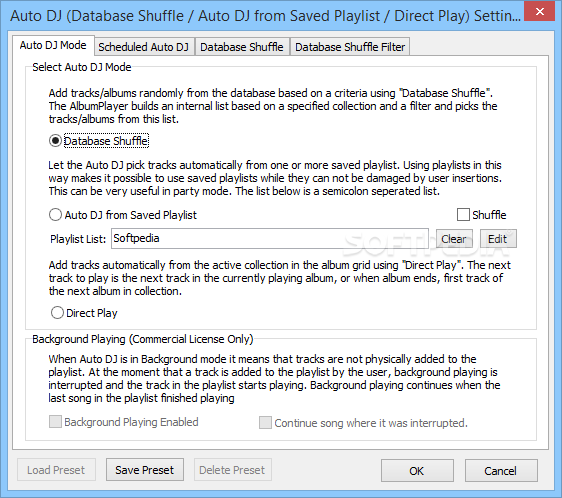Viewport: 562px width, 498px height.
Task: Switch to the Scheduled Auto DJ tab
Action: coord(144,47)
